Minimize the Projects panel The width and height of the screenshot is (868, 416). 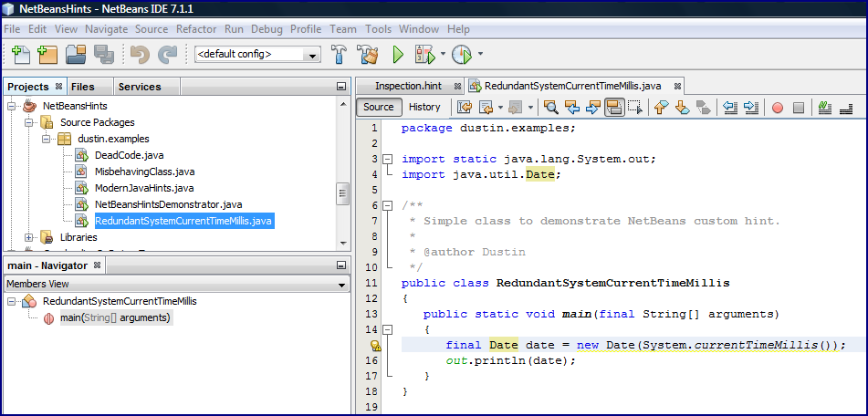341,87
